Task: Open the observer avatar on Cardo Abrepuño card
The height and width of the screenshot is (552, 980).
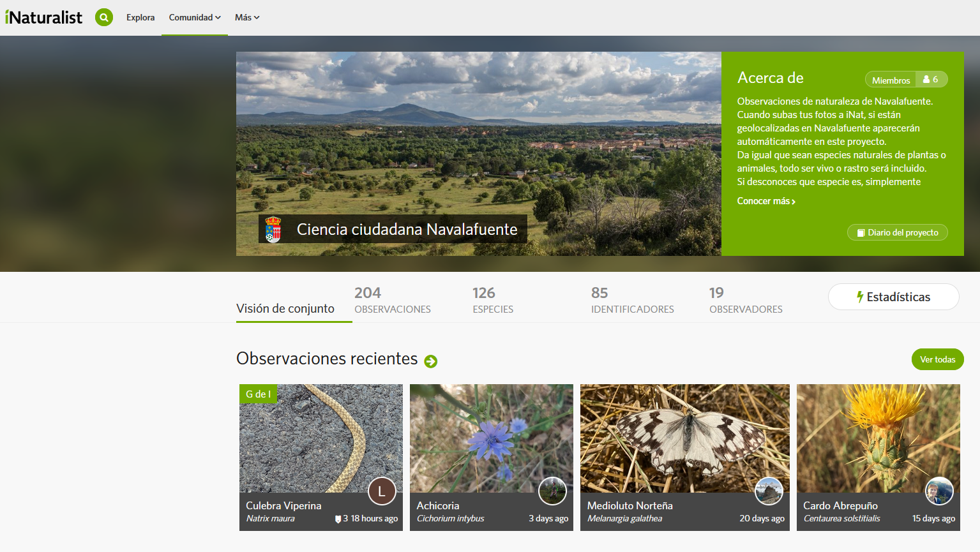Action: [939, 491]
